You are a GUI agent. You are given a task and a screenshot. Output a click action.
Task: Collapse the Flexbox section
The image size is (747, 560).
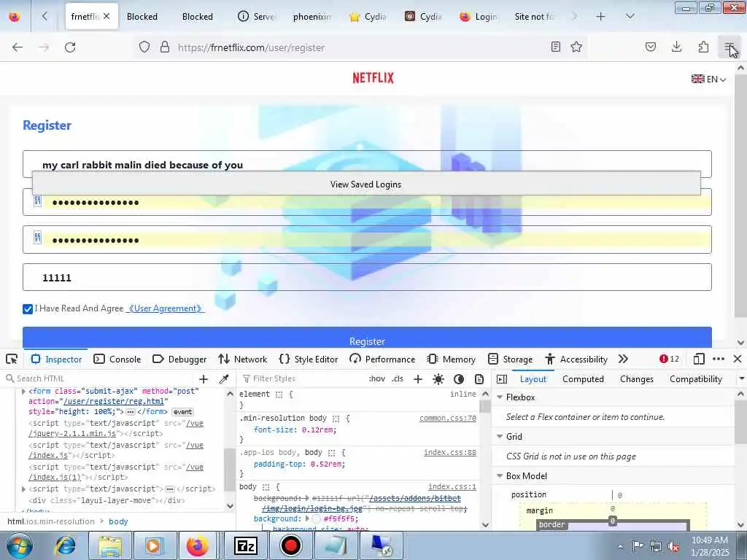click(500, 397)
